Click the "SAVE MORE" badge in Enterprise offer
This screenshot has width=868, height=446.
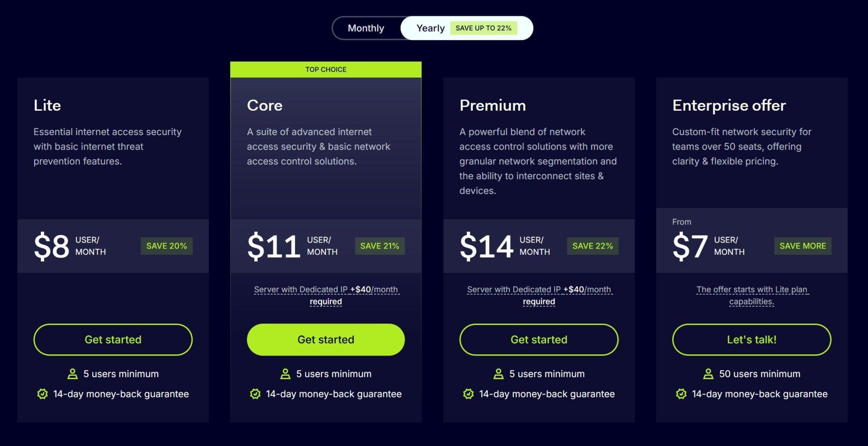[x=802, y=246]
